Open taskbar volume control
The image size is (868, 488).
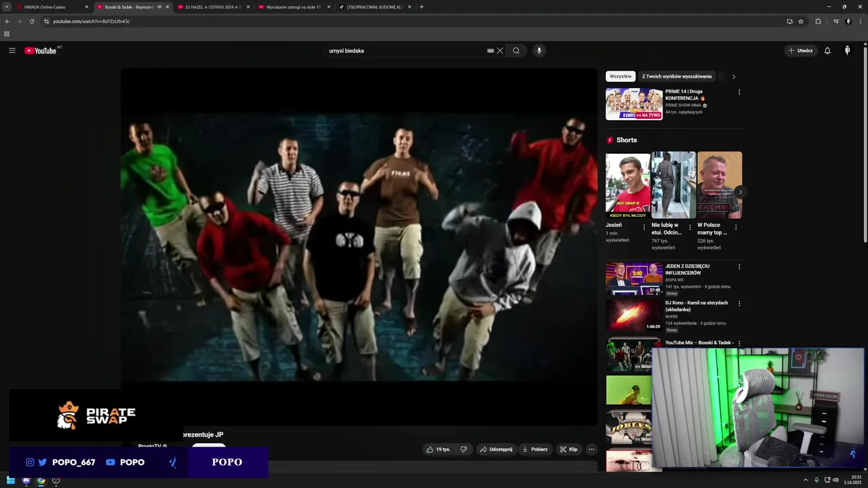835,481
